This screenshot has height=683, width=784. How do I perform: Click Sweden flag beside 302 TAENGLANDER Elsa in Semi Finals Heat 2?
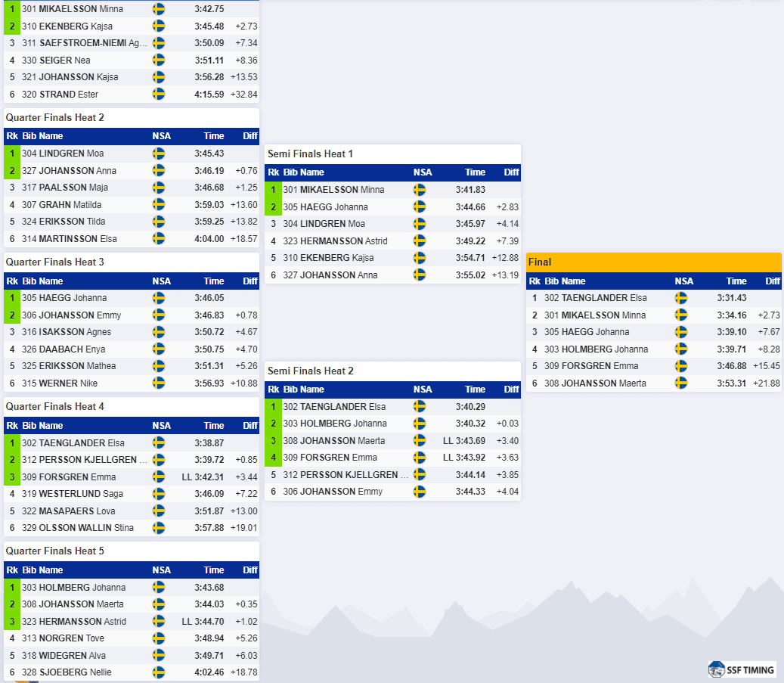[420, 407]
